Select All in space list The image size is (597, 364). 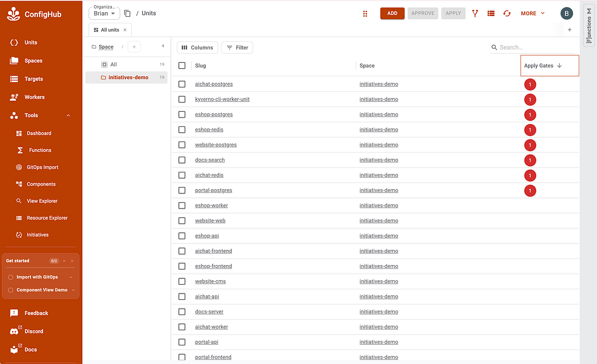[127, 65]
